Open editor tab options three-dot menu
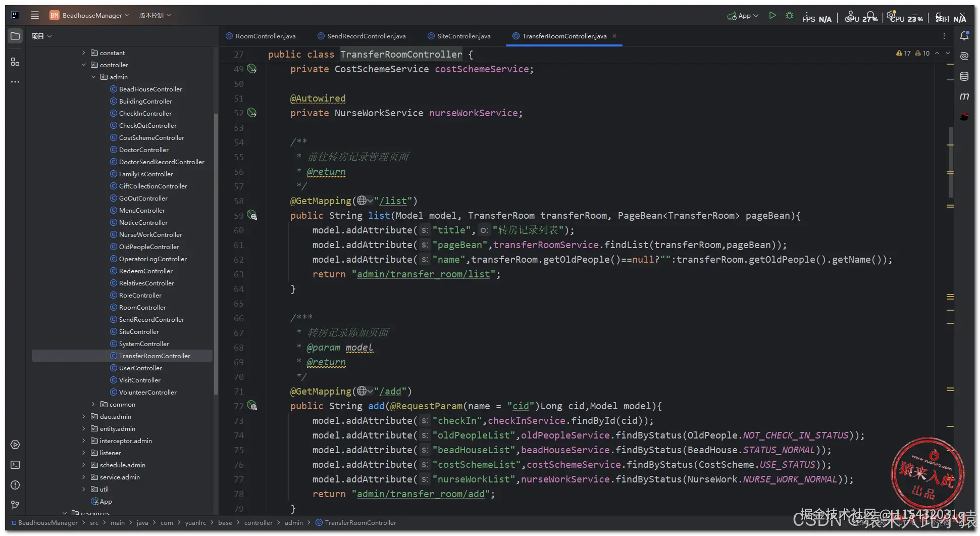Viewport: 980px width, 536px height. coord(944,36)
